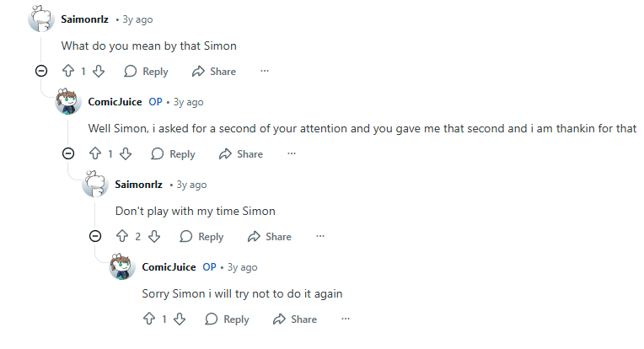Screen dimensions: 644x349
Task: Share the "Don't play with my time" comment
Action: [x=269, y=237]
